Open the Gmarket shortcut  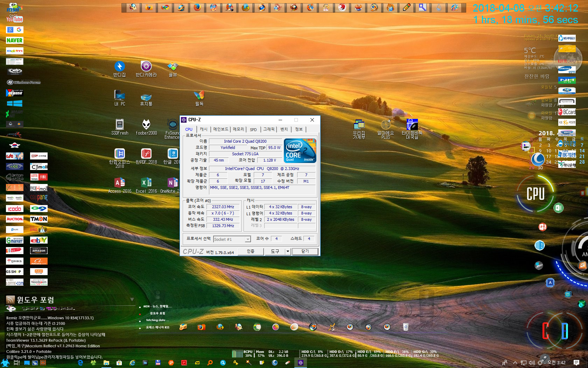(14, 240)
